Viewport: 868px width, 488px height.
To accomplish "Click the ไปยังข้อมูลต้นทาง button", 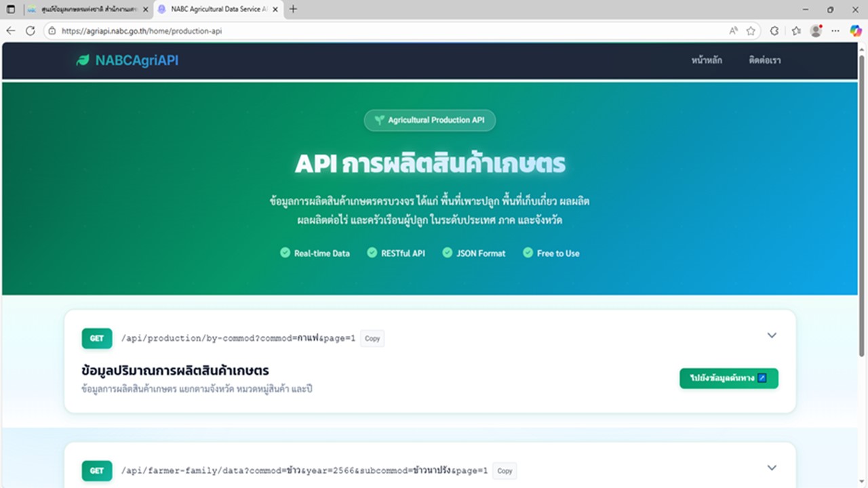I will pos(728,378).
